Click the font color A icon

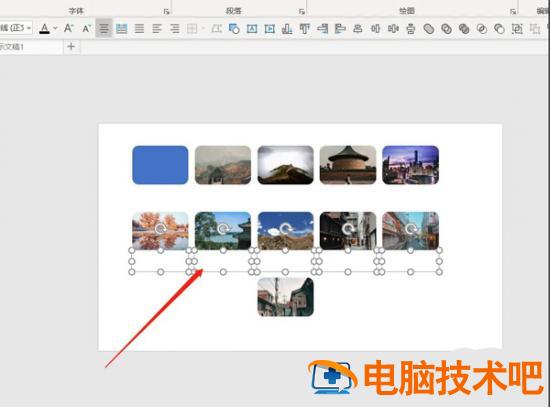point(44,28)
